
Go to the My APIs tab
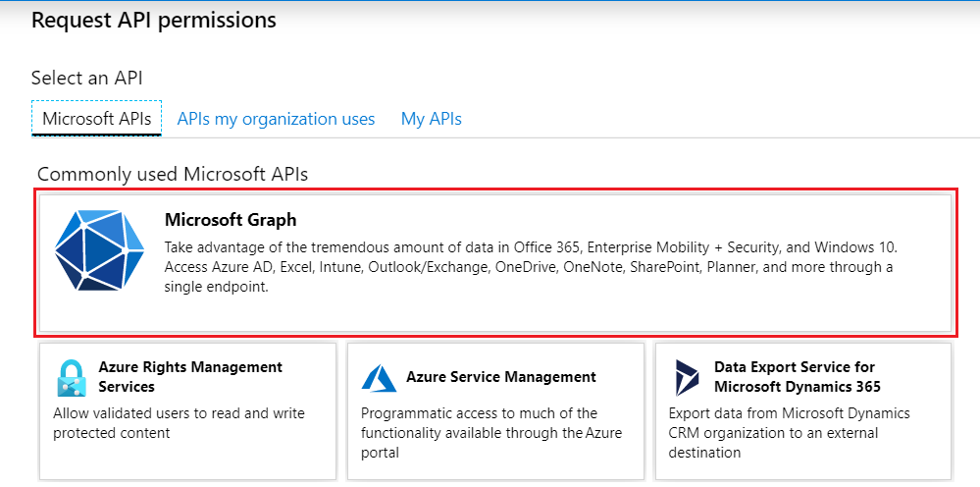[431, 119]
